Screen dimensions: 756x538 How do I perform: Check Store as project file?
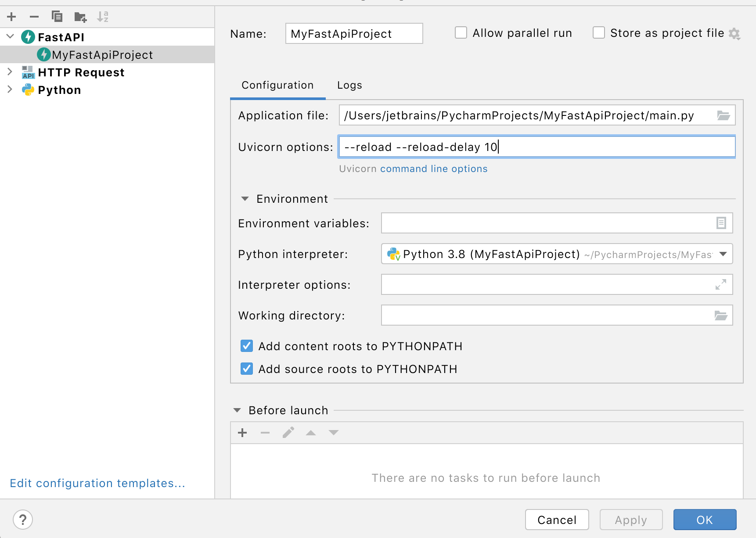599,32
